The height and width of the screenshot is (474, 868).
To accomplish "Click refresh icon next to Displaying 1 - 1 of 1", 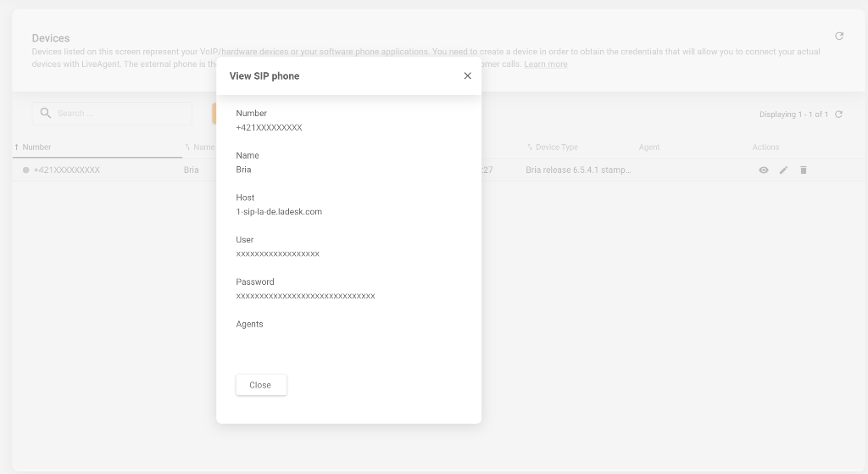I will point(838,114).
